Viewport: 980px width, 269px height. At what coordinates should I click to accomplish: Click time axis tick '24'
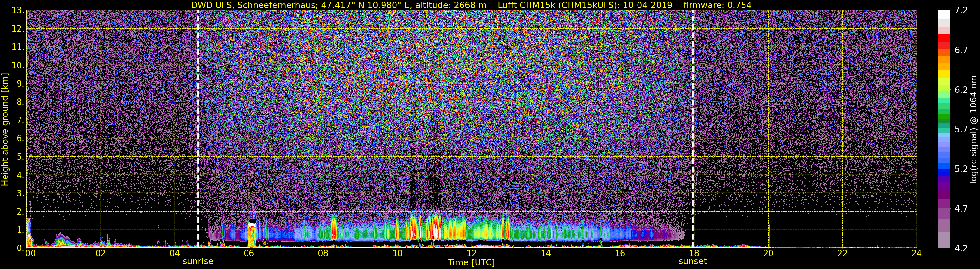click(x=917, y=254)
